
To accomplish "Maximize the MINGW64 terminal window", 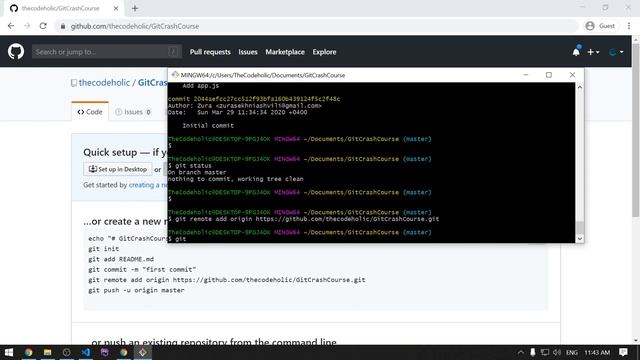I will pyautogui.click(x=549, y=75).
